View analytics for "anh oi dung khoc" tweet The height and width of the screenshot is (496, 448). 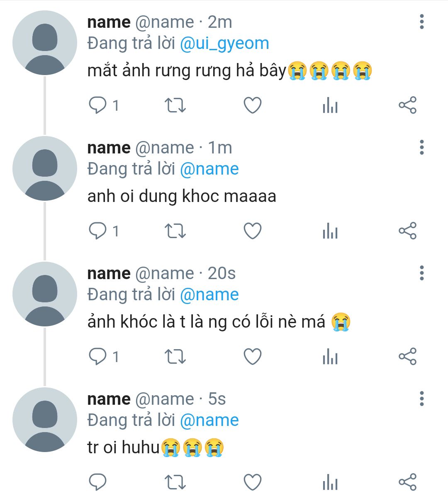coord(330,231)
